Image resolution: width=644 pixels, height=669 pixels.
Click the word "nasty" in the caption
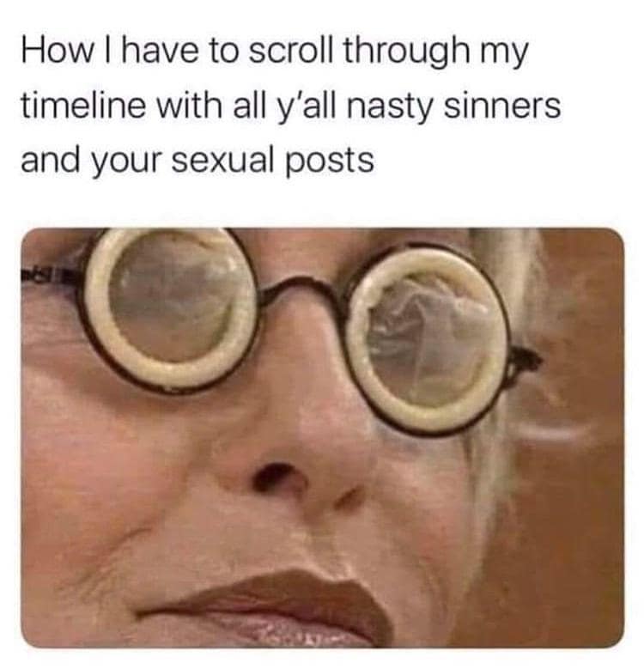pos(389,109)
